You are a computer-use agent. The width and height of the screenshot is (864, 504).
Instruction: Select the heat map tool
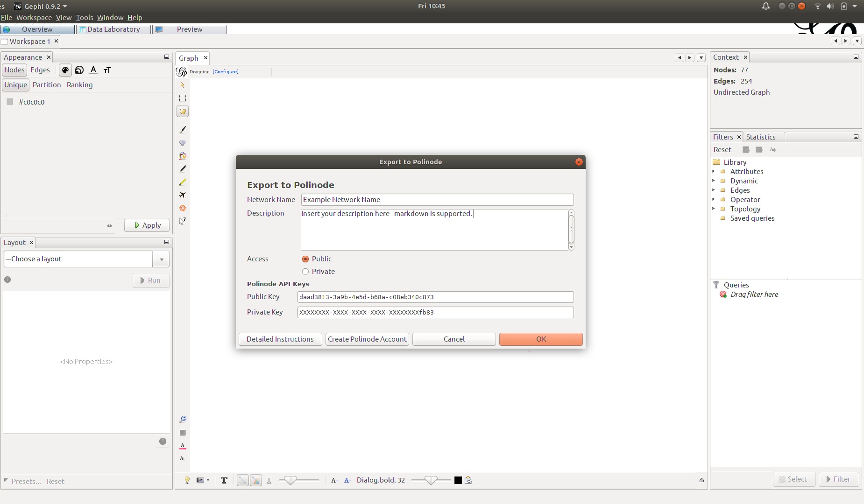(183, 208)
